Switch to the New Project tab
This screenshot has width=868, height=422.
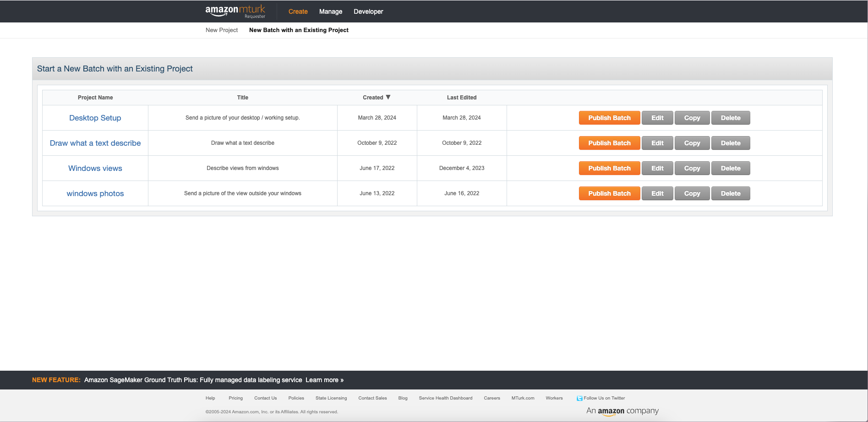point(221,30)
